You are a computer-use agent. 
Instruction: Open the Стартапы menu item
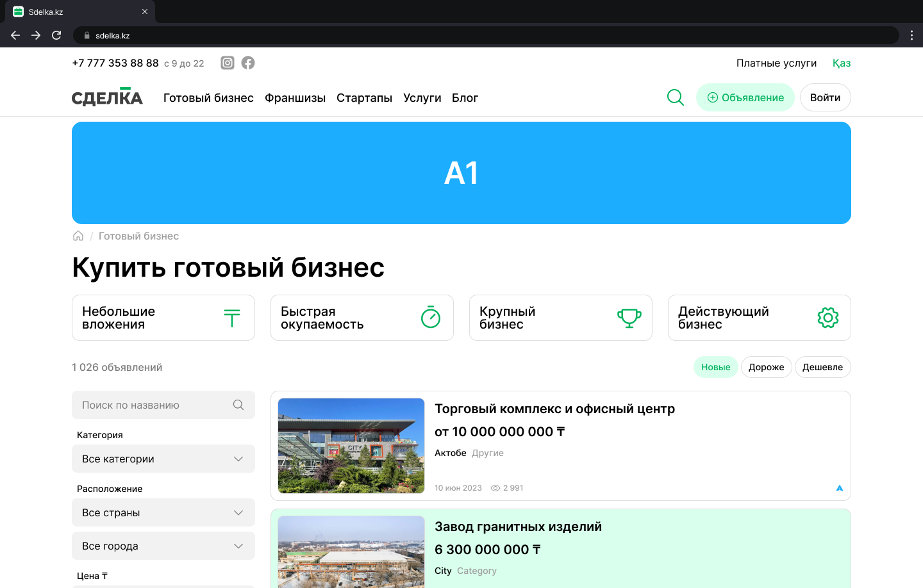click(x=364, y=98)
